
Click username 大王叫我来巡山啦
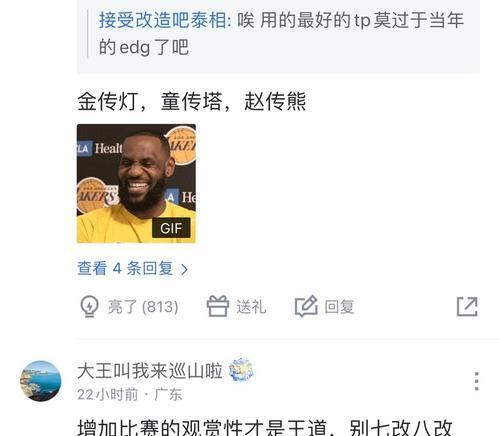[x=150, y=371]
